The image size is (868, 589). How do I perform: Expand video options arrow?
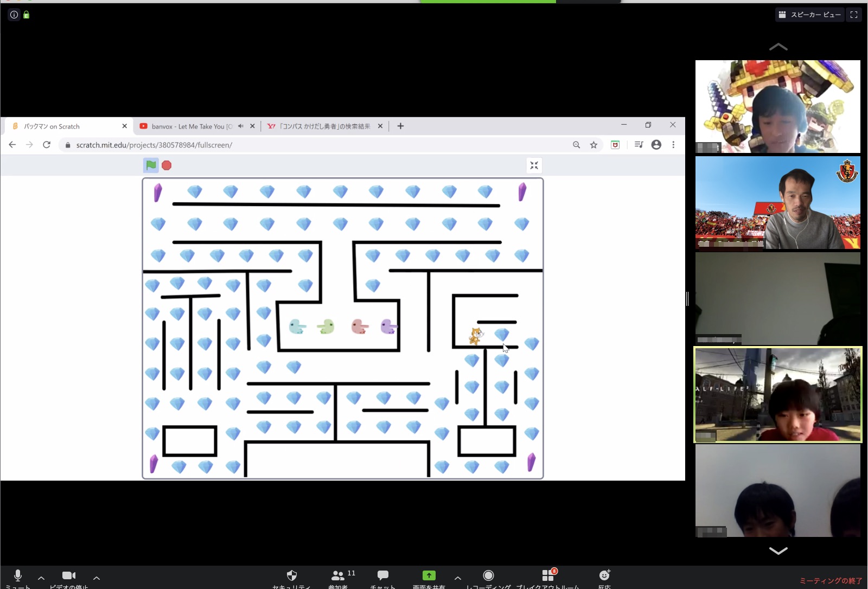click(97, 578)
